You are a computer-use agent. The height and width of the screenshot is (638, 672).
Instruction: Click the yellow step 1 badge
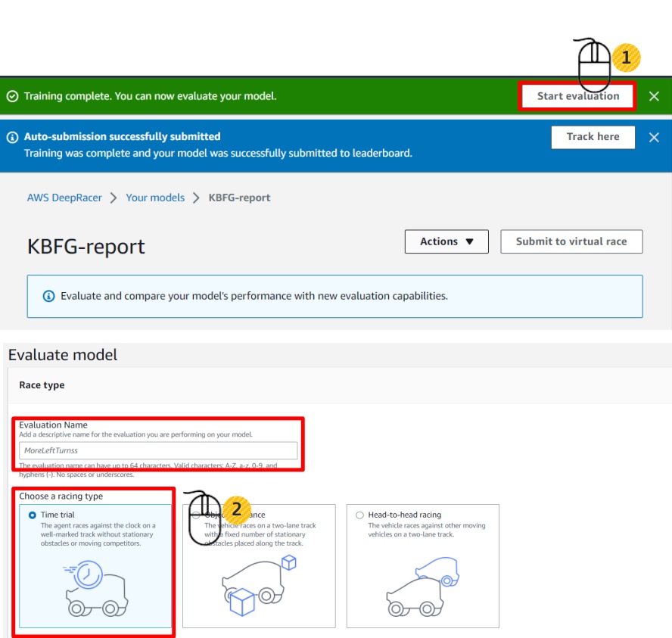click(x=626, y=58)
